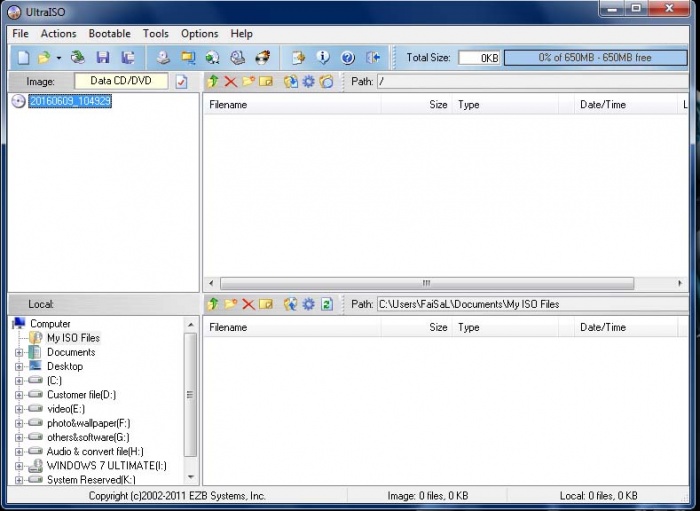Click the add files icon in Image toolbar
The width and height of the screenshot is (700, 511).
pyautogui.click(x=291, y=82)
